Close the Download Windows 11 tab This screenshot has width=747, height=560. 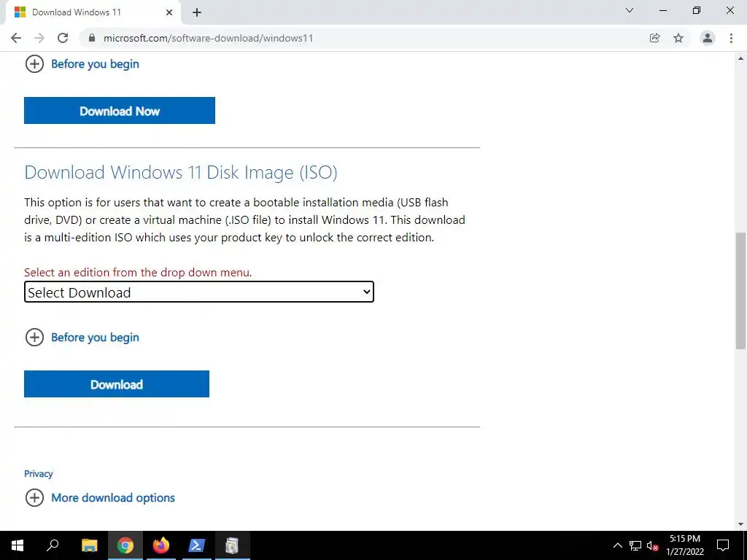pyautogui.click(x=169, y=12)
